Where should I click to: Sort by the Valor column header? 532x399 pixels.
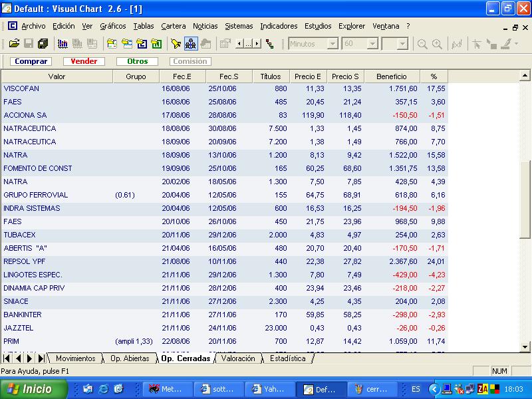[57, 76]
